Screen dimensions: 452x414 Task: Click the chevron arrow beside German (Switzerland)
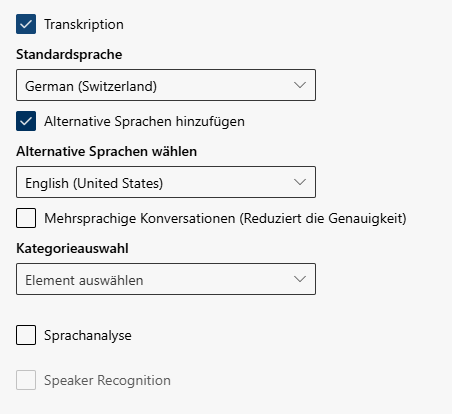[x=300, y=85]
